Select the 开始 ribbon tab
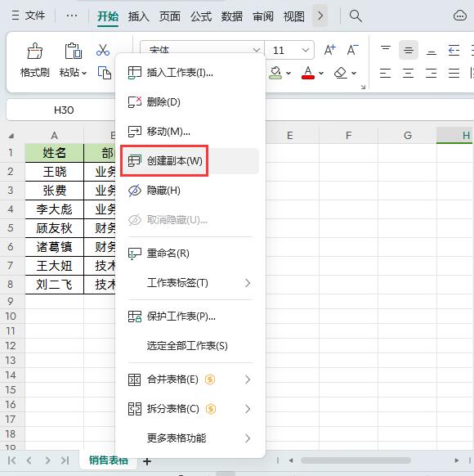This screenshot has width=474, height=476. coord(108,16)
